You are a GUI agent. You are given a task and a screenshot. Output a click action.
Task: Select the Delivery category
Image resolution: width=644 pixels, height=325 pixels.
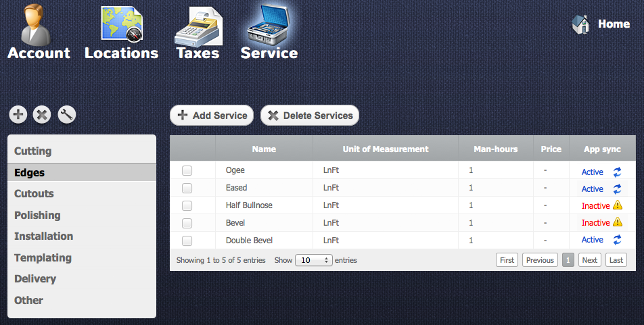(x=82, y=279)
